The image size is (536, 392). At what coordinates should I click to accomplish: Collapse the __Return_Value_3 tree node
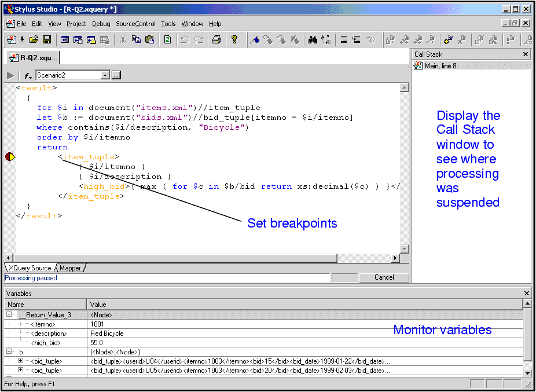(9, 314)
